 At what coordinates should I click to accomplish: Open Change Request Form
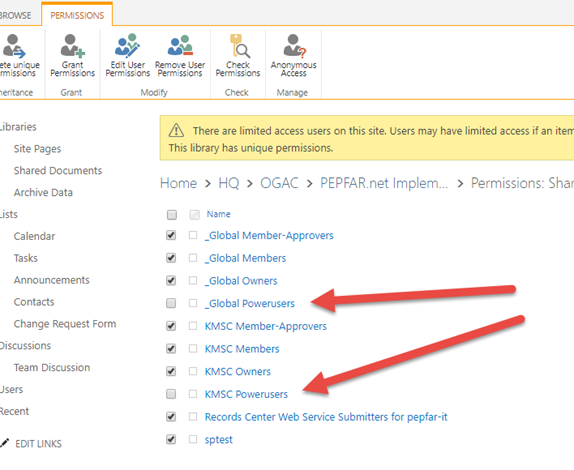tap(65, 324)
